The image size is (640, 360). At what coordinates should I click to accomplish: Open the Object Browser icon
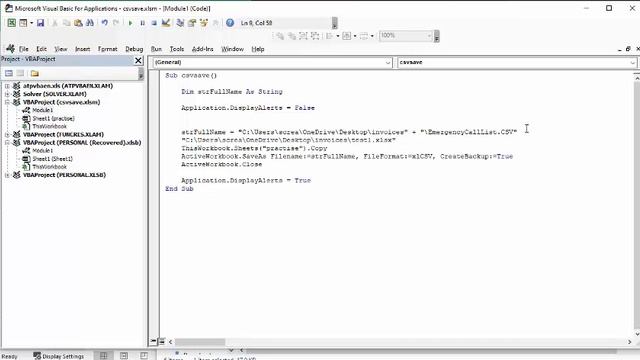coord(204,23)
